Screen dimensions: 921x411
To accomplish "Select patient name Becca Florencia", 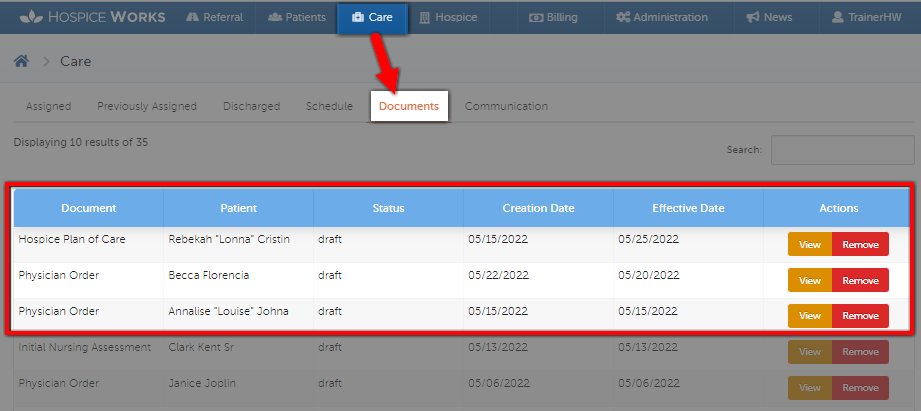I will click(x=209, y=275).
